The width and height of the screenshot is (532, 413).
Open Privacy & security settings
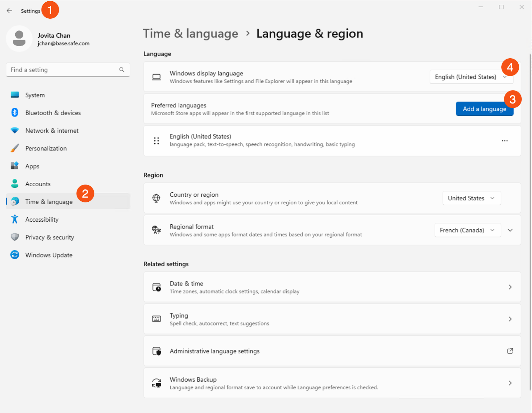coord(68,237)
